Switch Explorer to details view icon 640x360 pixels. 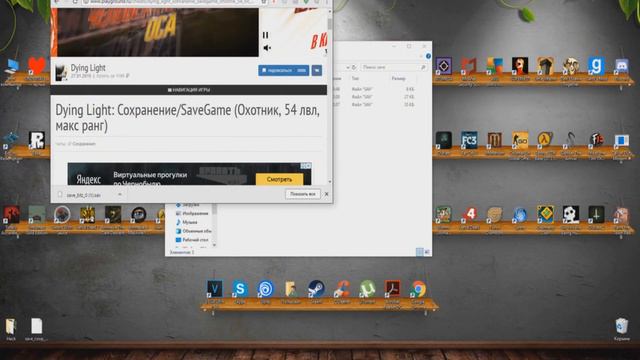419,252
